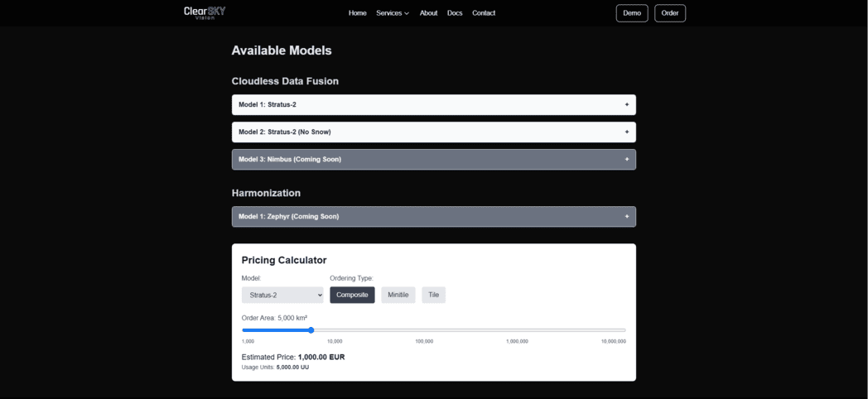The height and width of the screenshot is (399, 868).
Task: Open the Contact page
Action: click(x=484, y=13)
